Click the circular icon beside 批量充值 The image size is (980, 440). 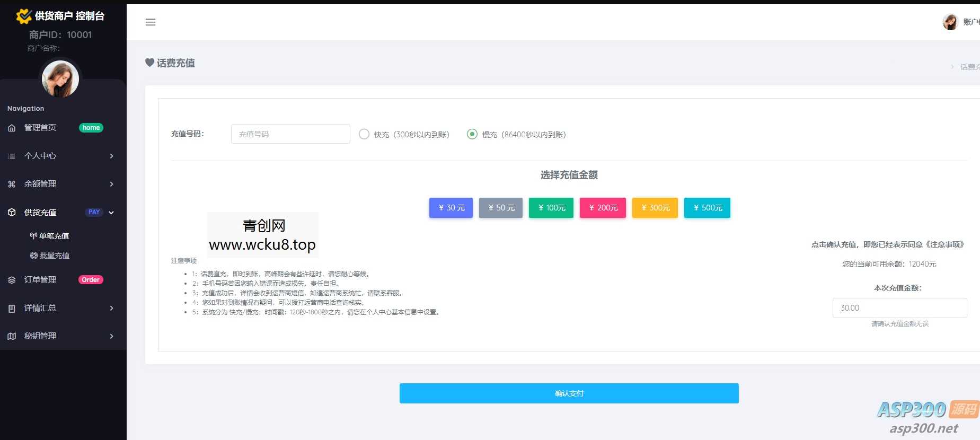[x=34, y=256]
